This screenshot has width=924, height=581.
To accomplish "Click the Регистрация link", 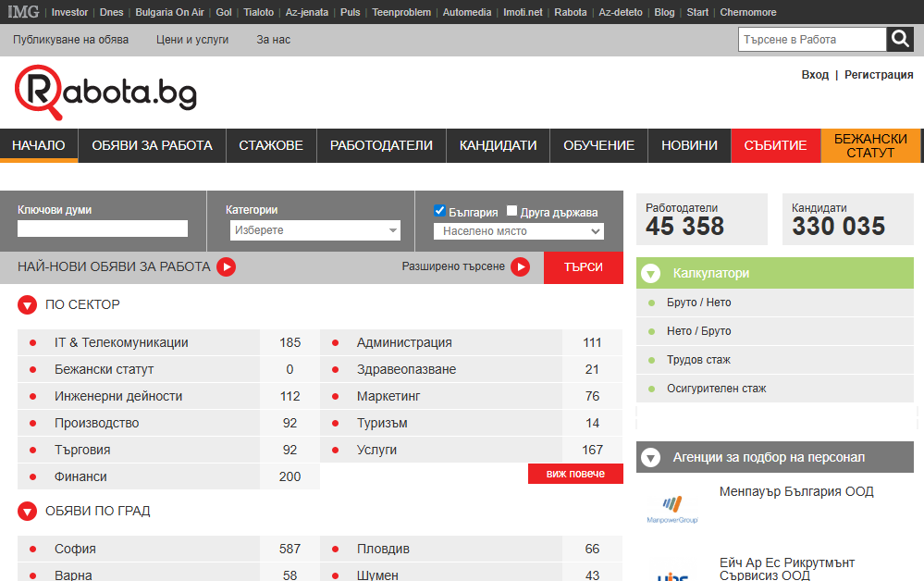I will [879, 75].
